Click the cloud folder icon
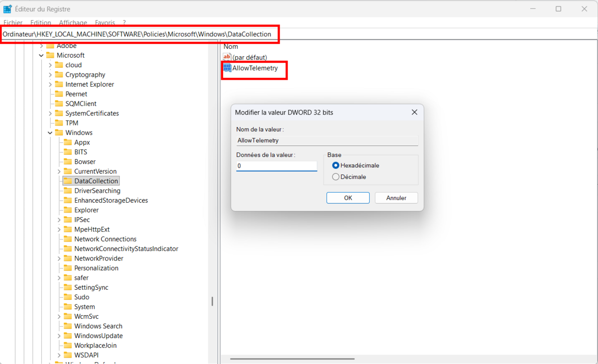This screenshot has height=364, width=598. (x=59, y=65)
